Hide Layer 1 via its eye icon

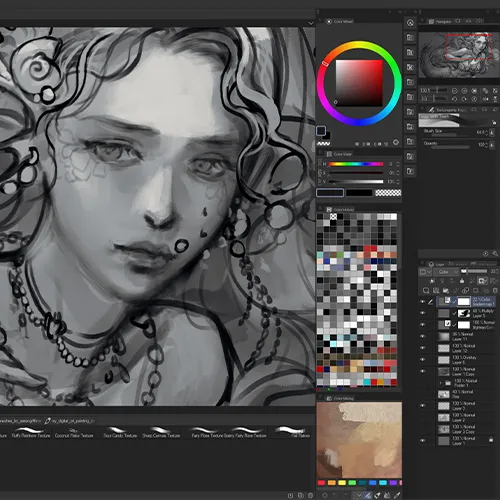click(x=423, y=440)
